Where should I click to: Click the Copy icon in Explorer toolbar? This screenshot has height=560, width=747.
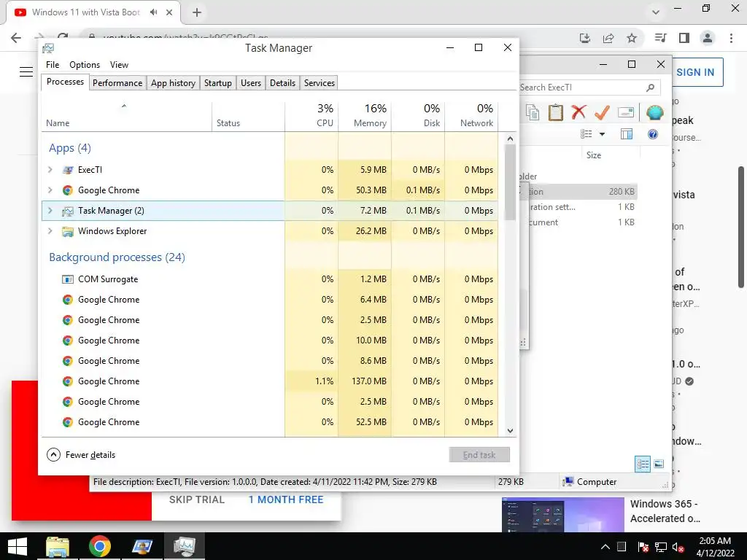click(532, 112)
